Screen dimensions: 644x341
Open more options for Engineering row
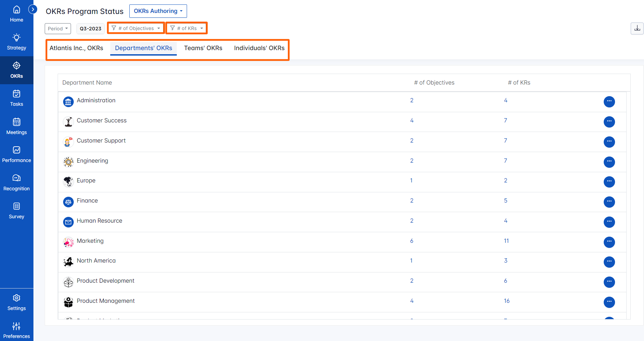tap(609, 162)
